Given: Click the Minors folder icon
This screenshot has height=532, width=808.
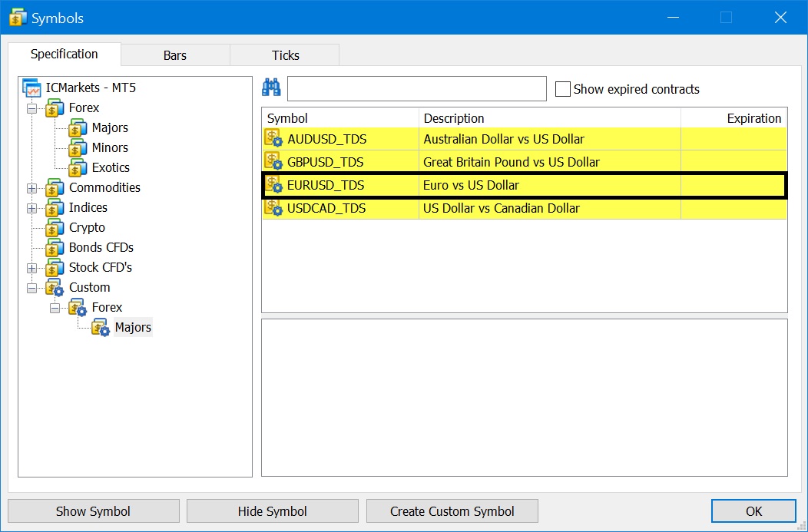Looking at the screenshot, I should coord(78,148).
